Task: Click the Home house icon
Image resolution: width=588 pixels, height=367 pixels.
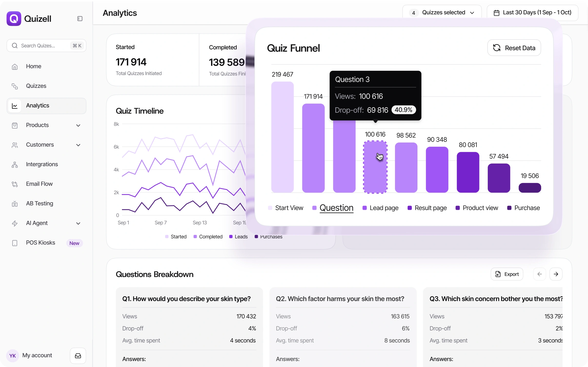Action: [x=15, y=67]
